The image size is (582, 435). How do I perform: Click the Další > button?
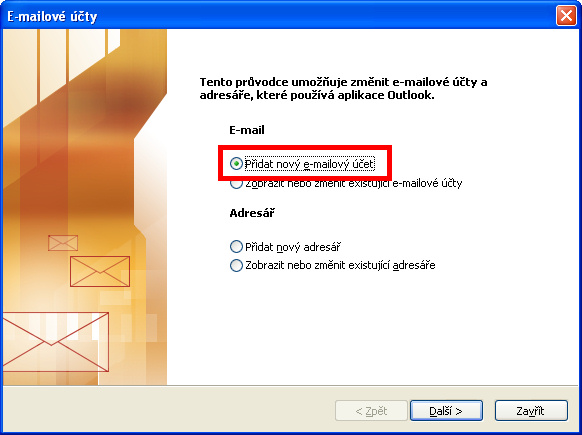[x=446, y=411]
